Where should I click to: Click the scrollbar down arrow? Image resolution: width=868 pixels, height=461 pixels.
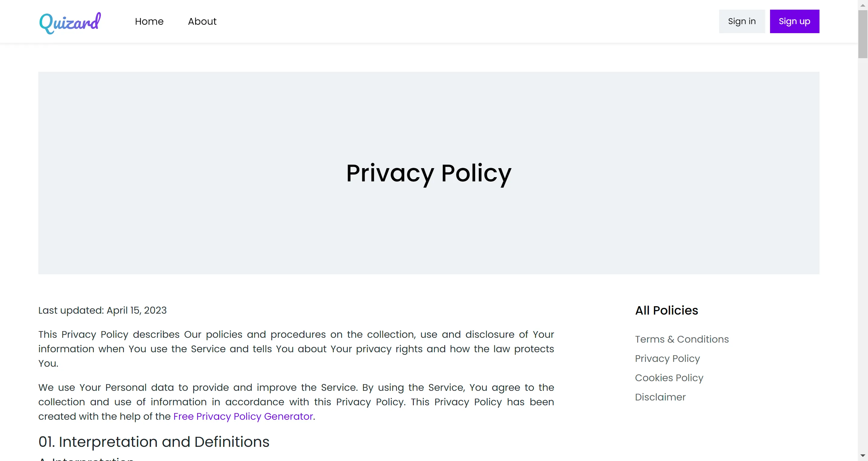(863, 456)
